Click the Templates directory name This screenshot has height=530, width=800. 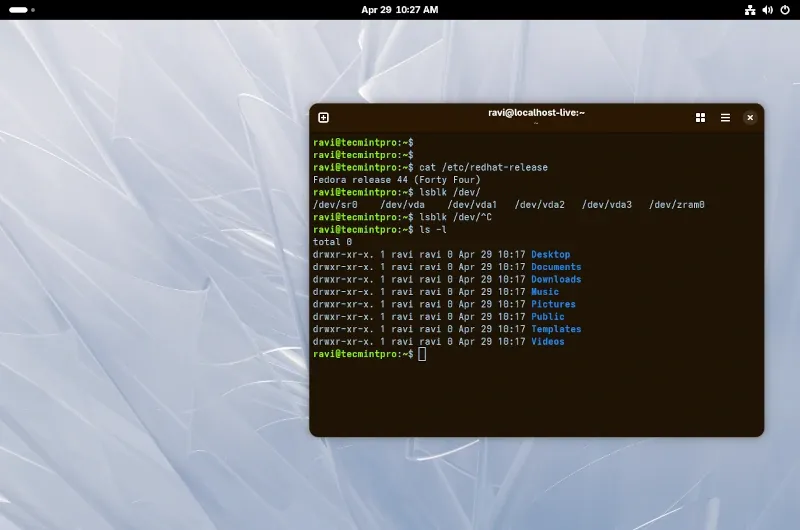click(x=556, y=329)
